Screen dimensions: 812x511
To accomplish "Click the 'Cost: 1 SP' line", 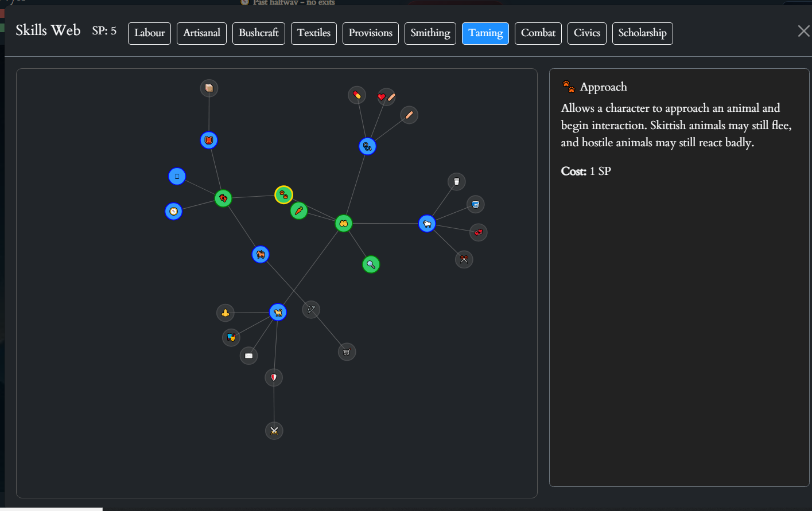I will [x=586, y=171].
